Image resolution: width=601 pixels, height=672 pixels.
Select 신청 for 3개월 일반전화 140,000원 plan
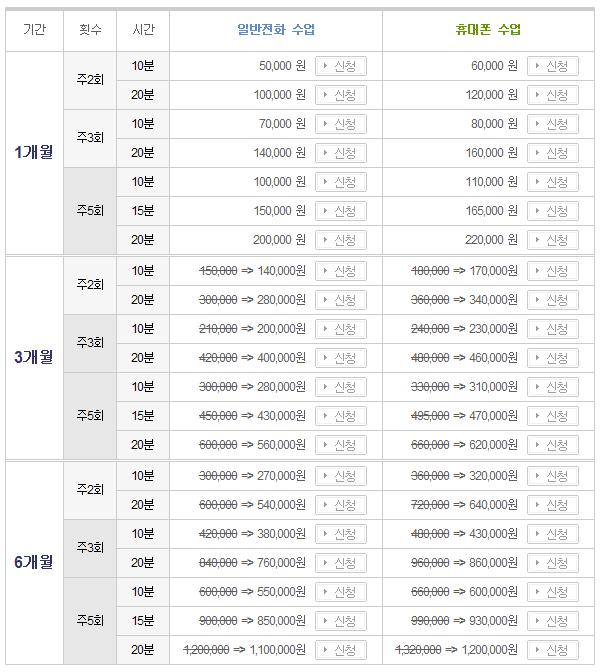pos(341,271)
